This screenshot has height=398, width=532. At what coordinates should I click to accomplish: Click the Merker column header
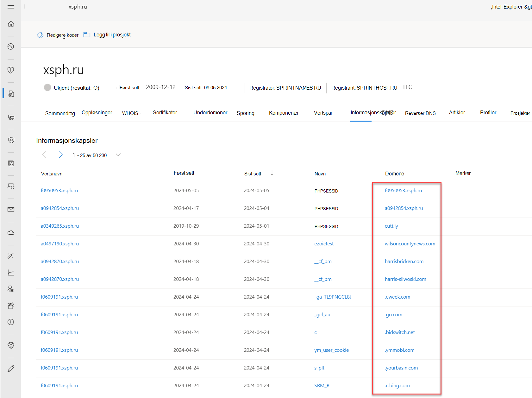click(463, 173)
